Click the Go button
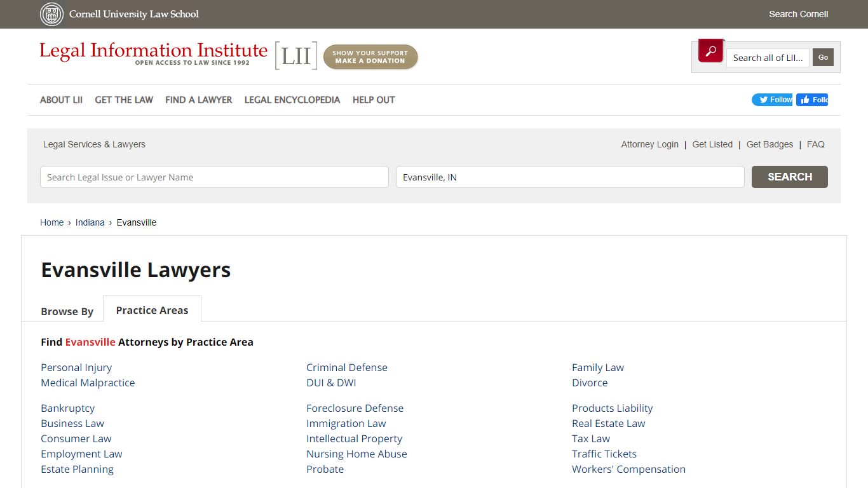This screenshot has width=868, height=488. click(823, 57)
